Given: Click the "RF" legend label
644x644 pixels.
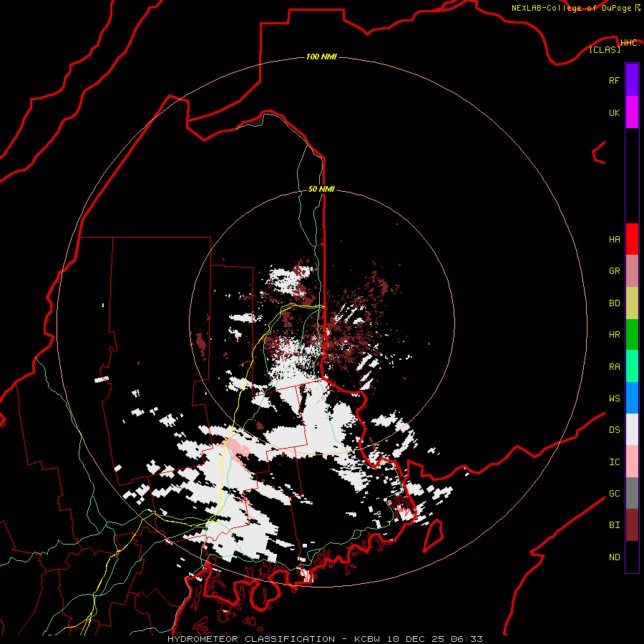Looking at the screenshot, I should [614, 81].
